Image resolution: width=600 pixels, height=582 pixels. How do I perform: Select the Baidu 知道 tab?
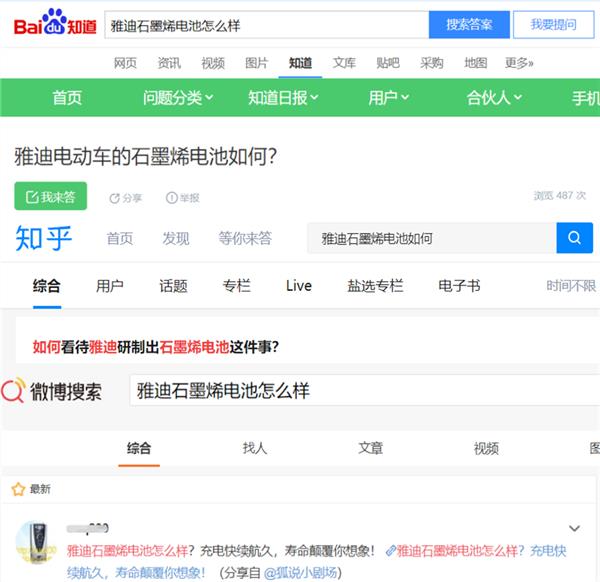pyautogui.click(x=300, y=63)
